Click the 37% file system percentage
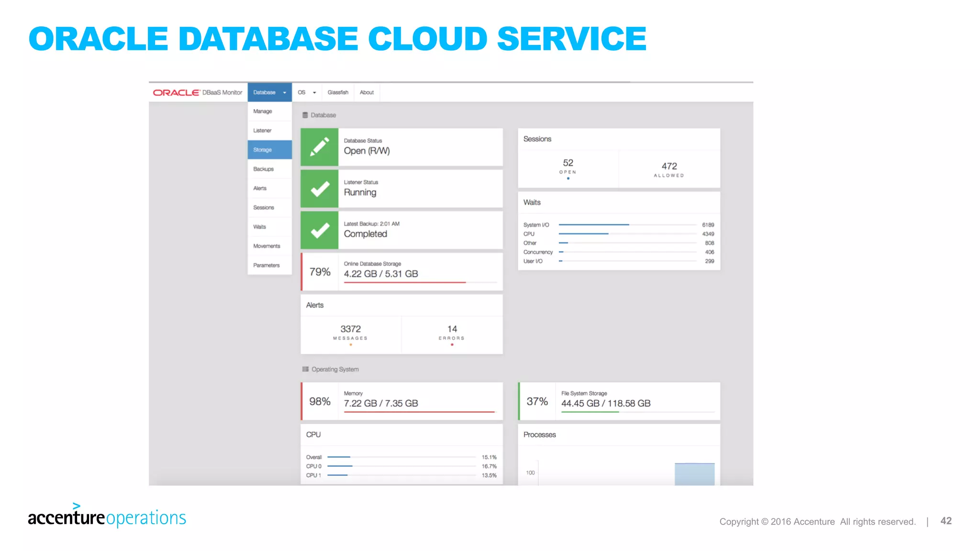980x551 pixels. coord(537,401)
